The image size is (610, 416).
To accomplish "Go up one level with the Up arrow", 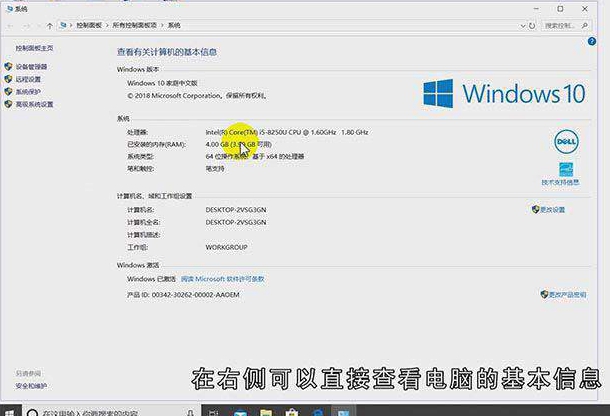I will [x=49, y=26].
